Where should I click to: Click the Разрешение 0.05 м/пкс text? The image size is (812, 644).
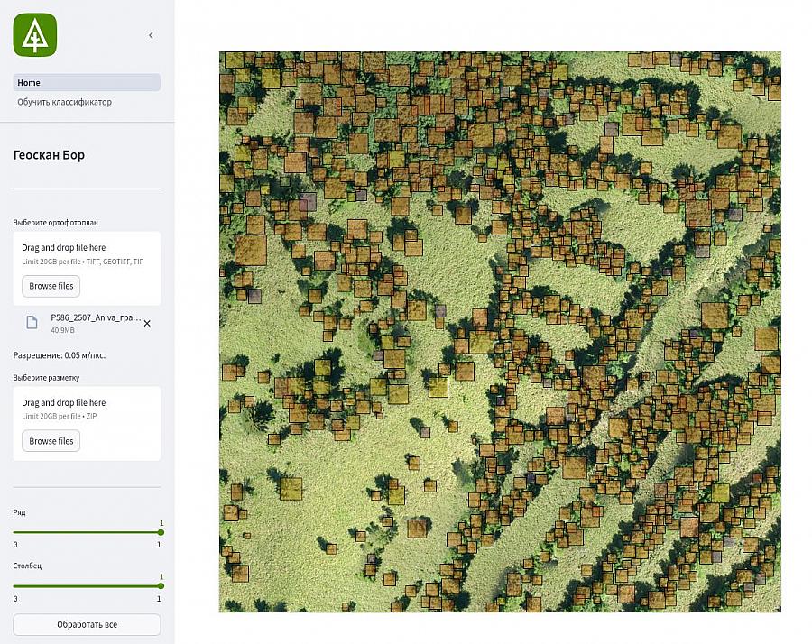pos(59,355)
